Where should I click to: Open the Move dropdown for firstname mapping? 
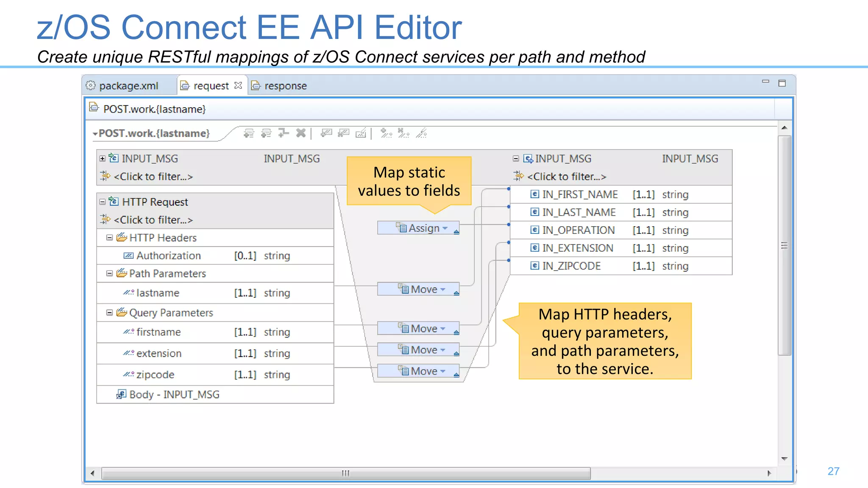point(443,328)
